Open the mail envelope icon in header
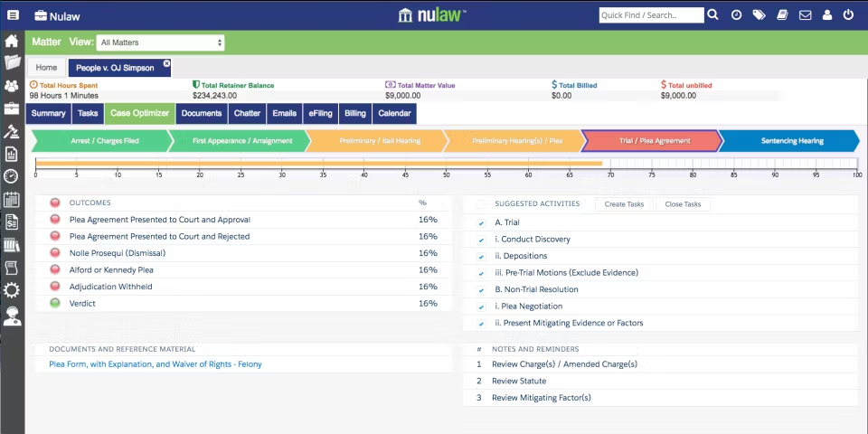This screenshot has width=868, height=434. (x=805, y=15)
